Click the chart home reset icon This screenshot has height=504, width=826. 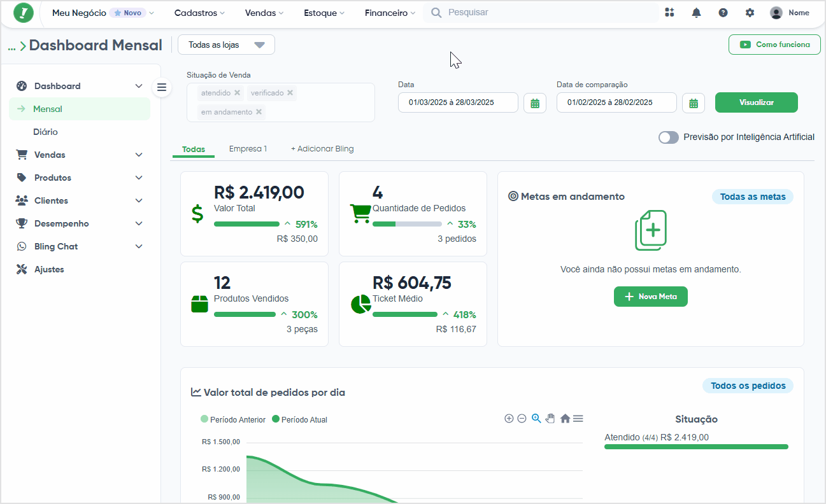point(565,419)
